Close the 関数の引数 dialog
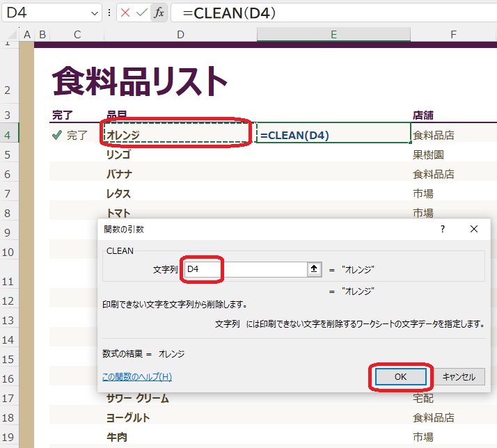This screenshot has width=497, height=448. coord(474,229)
